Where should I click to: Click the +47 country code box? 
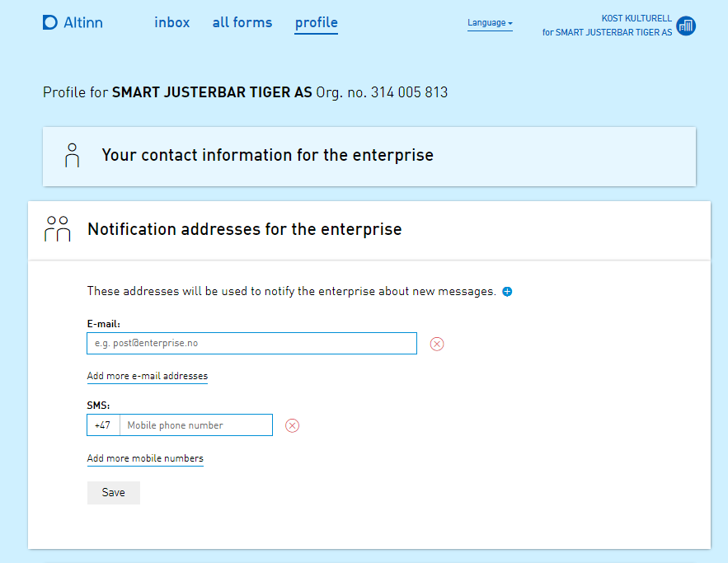(103, 425)
